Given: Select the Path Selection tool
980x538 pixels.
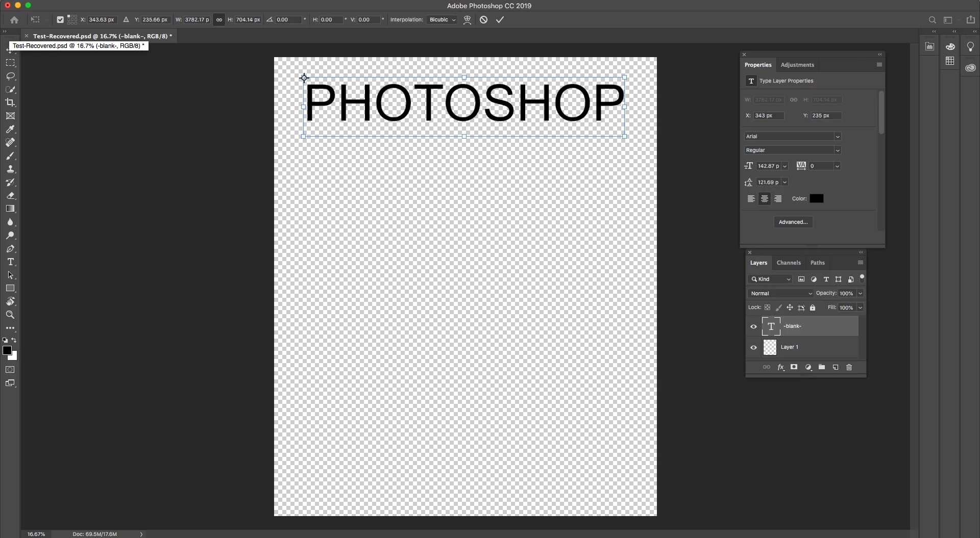Looking at the screenshot, I should (10, 275).
